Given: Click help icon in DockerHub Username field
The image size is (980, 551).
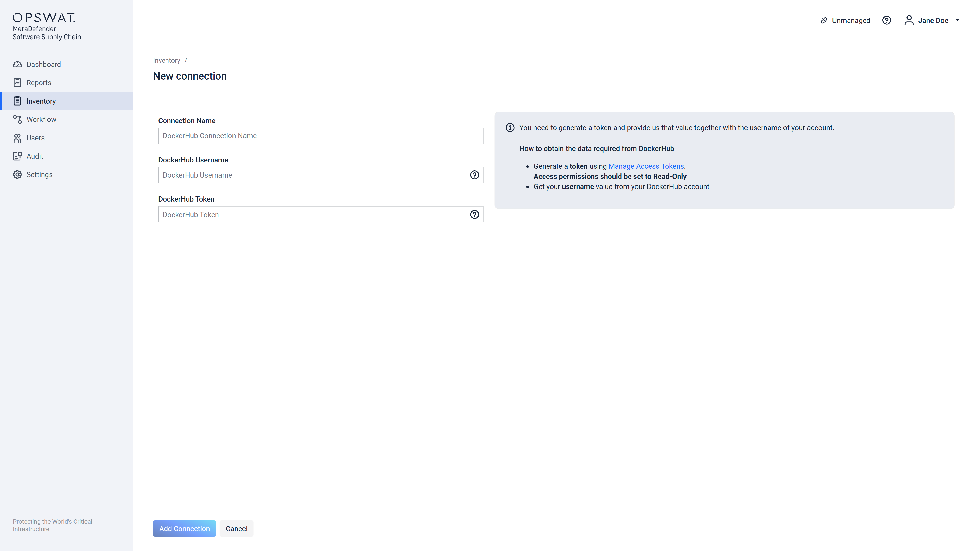Looking at the screenshot, I should pos(474,175).
